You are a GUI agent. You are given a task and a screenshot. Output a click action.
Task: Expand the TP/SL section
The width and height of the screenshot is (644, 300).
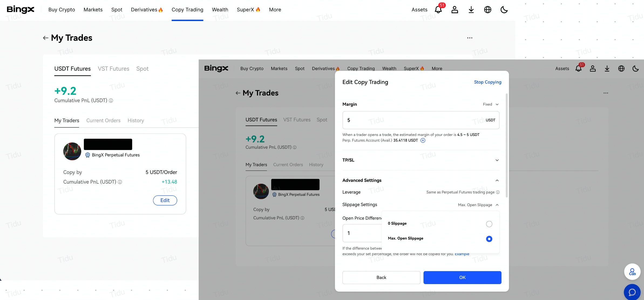click(421, 160)
